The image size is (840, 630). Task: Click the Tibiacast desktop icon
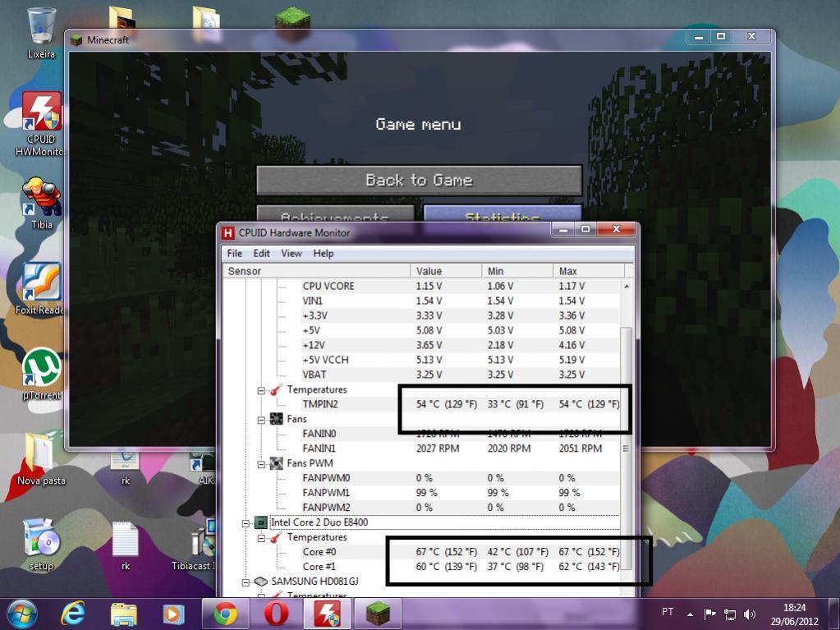click(194, 545)
